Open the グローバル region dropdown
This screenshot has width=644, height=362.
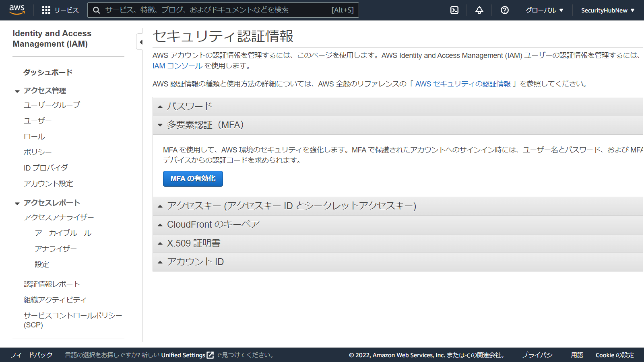point(544,10)
